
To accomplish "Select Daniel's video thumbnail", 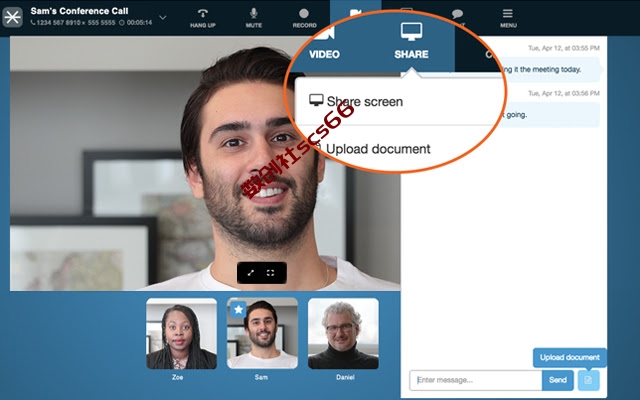I will 343,333.
